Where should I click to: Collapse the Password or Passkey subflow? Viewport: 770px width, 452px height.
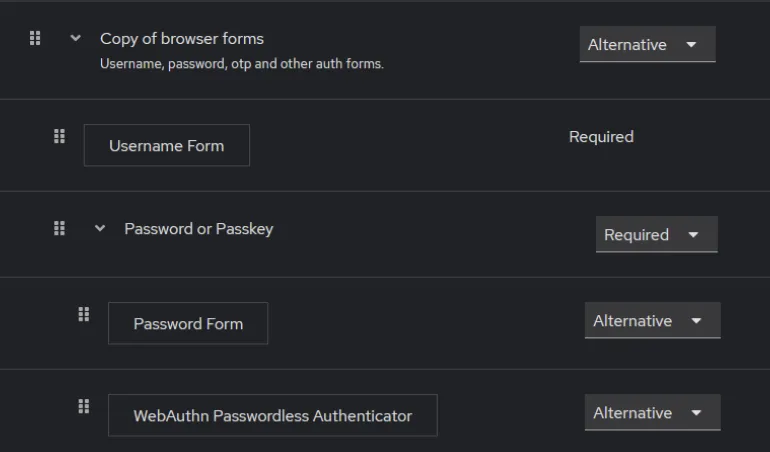pyautogui.click(x=100, y=228)
